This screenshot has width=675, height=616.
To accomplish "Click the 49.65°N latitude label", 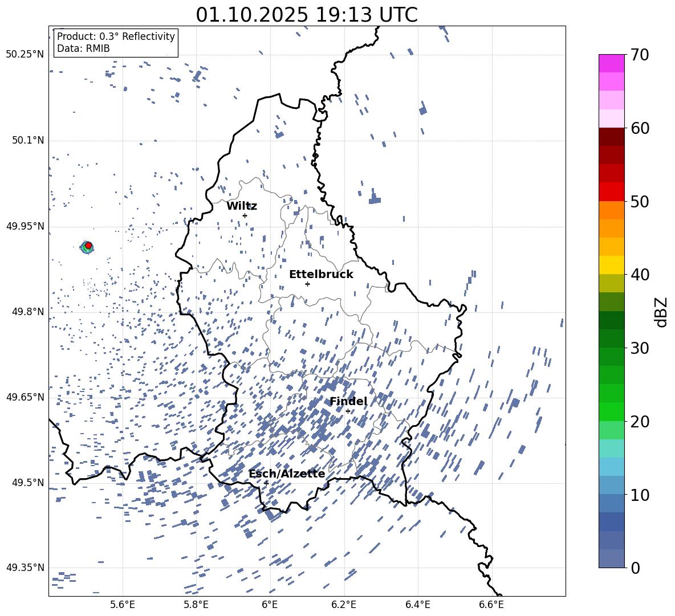I will (25, 397).
